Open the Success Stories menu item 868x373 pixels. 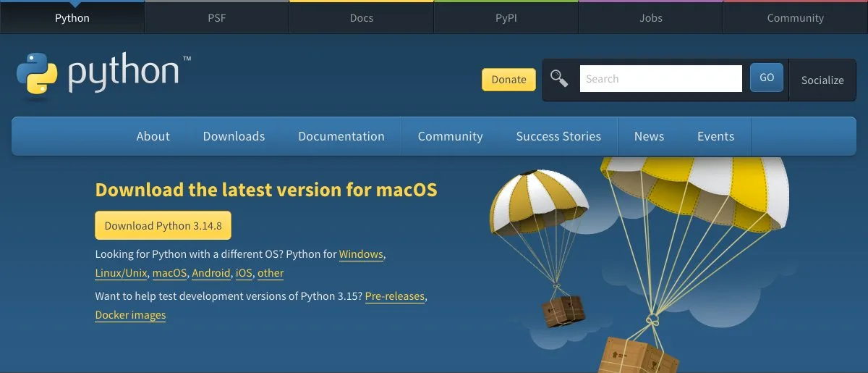[558, 136]
